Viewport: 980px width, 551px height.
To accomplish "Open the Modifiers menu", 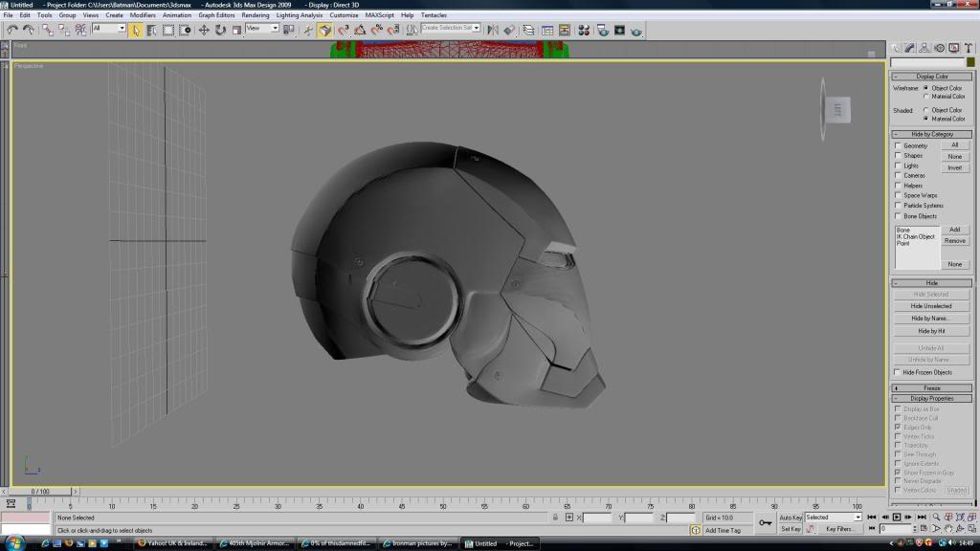I will pos(143,15).
